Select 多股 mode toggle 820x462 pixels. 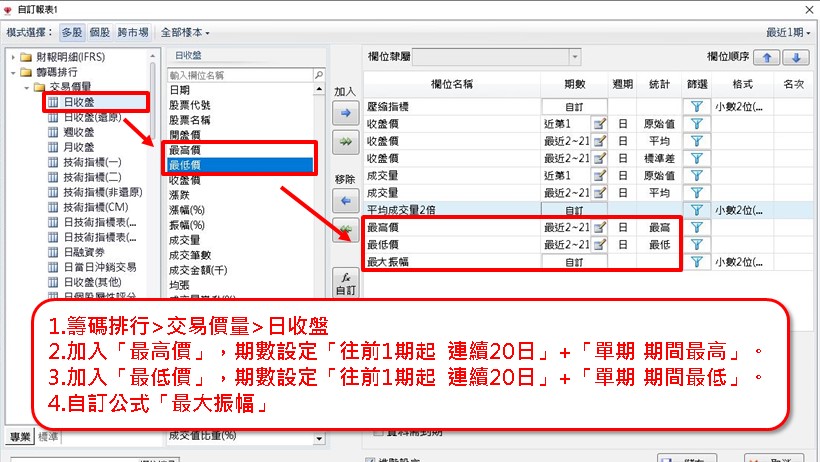[x=72, y=32]
